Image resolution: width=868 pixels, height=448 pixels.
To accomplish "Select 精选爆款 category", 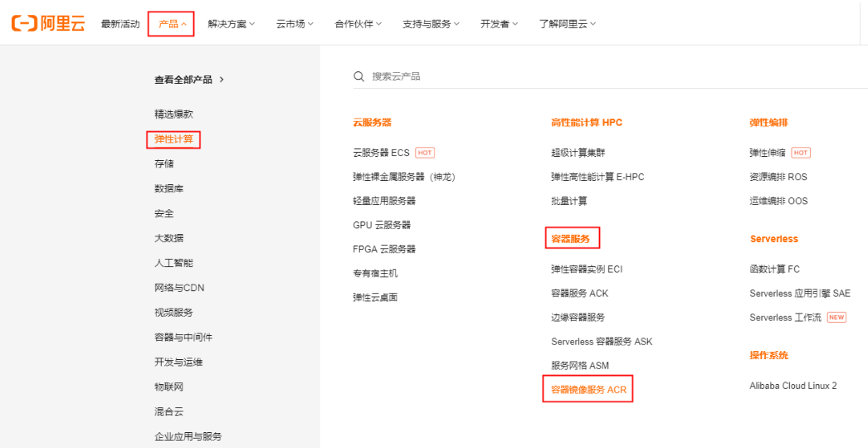I will (x=173, y=114).
